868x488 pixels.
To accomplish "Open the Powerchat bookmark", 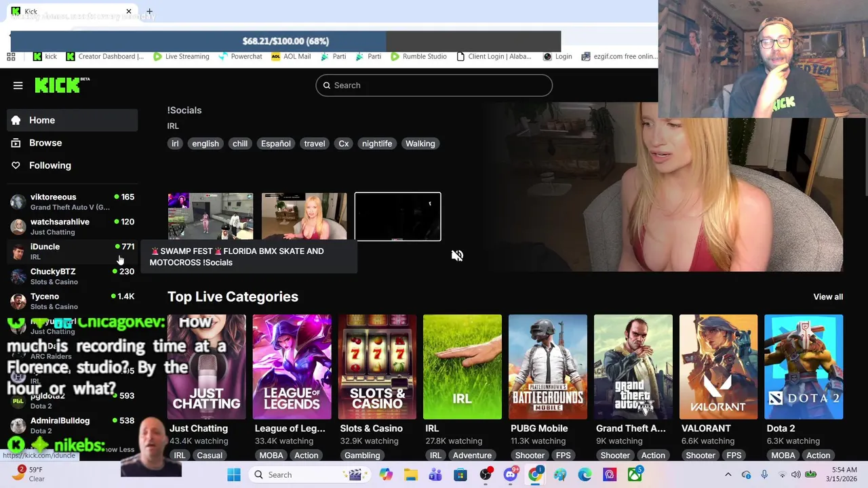I will point(240,57).
